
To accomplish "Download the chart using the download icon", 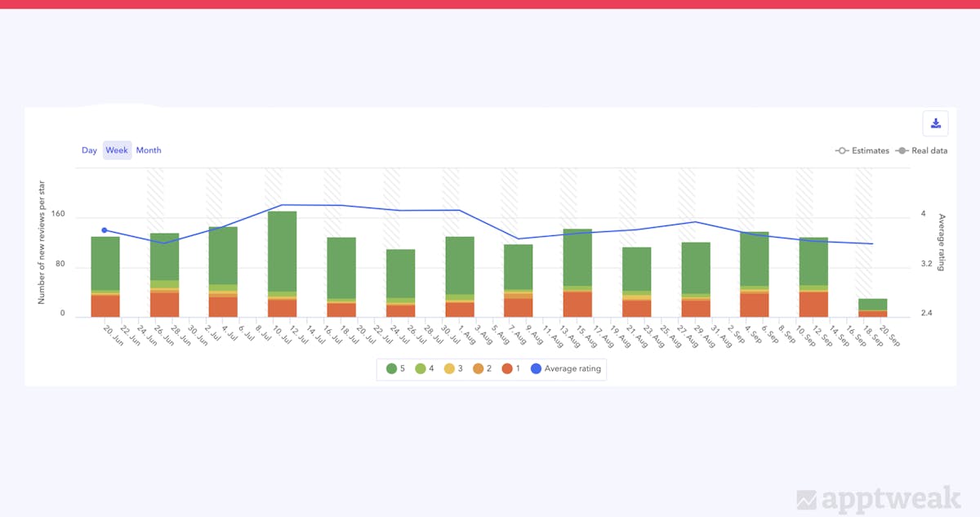I will (935, 123).
